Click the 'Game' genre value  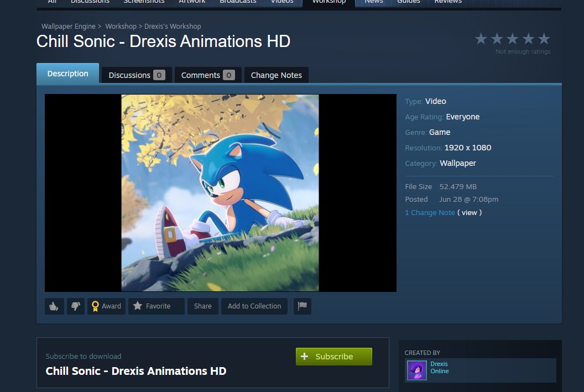pyautogui.click(x=440, y=132)
